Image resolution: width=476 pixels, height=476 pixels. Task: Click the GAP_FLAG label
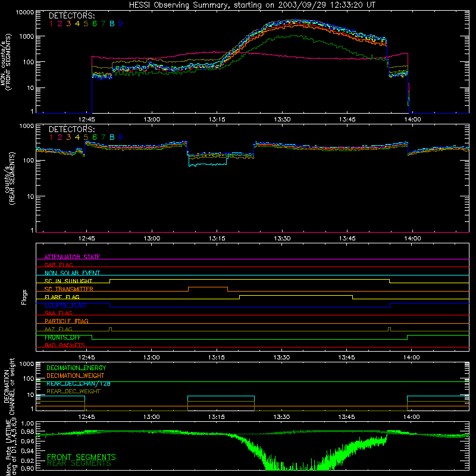point(58,265)
